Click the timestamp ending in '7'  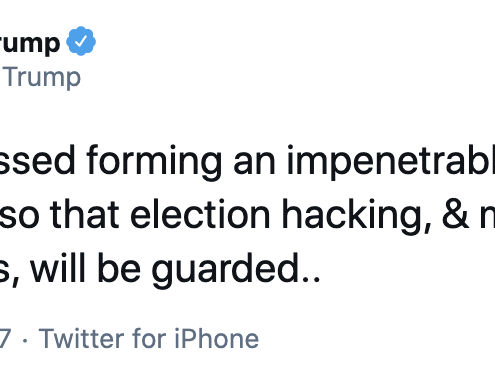[5, 339]
